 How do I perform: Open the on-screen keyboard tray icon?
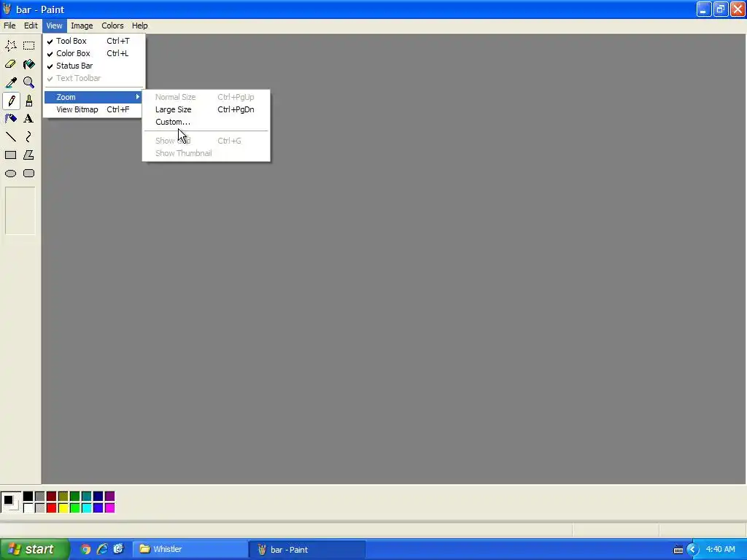(678, 550)
